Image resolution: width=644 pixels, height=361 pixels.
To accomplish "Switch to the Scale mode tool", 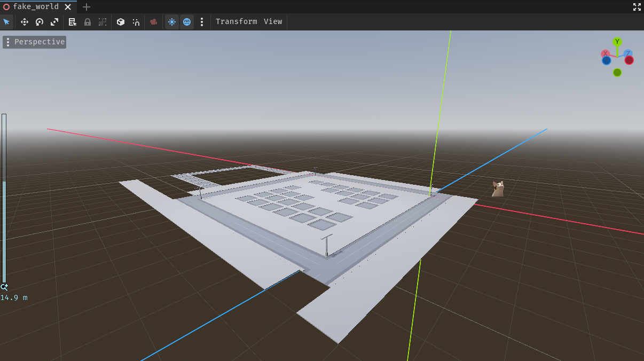I will point(54,22).
